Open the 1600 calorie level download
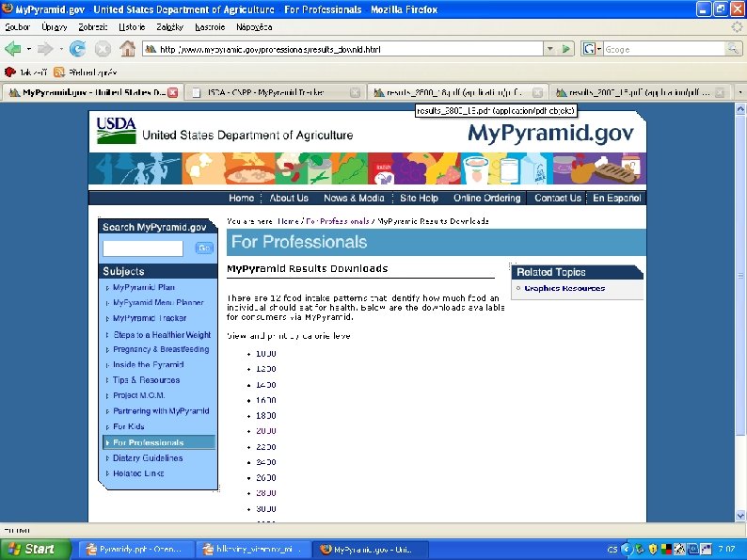The width and height of the screenshot is (747, 560). (266, 400)
